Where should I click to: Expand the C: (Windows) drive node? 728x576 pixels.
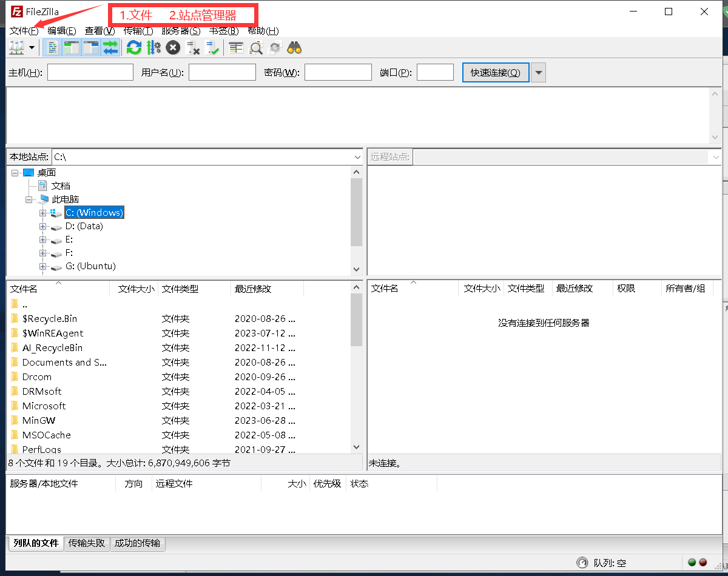pyautogui.click(x=43, y=213)
